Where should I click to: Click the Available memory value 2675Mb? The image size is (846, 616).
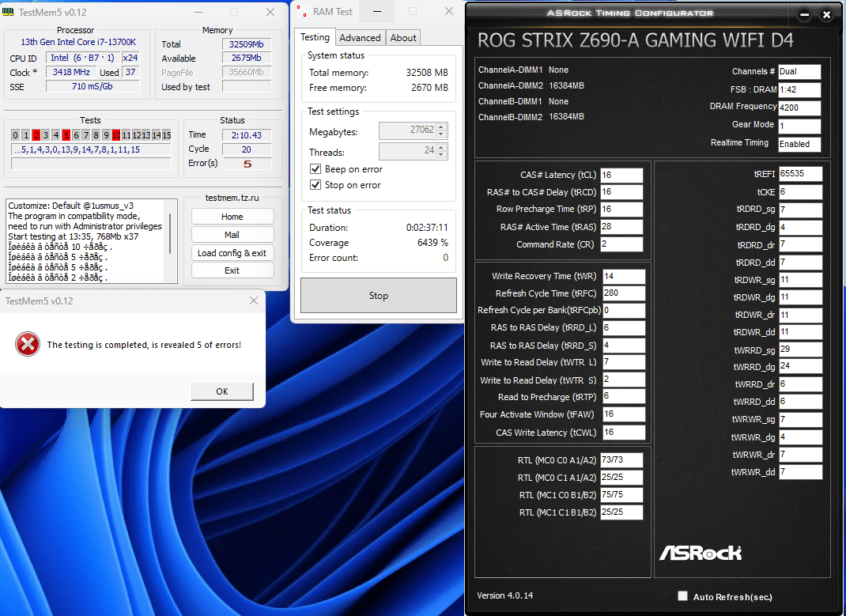click(x=247, y=58)
